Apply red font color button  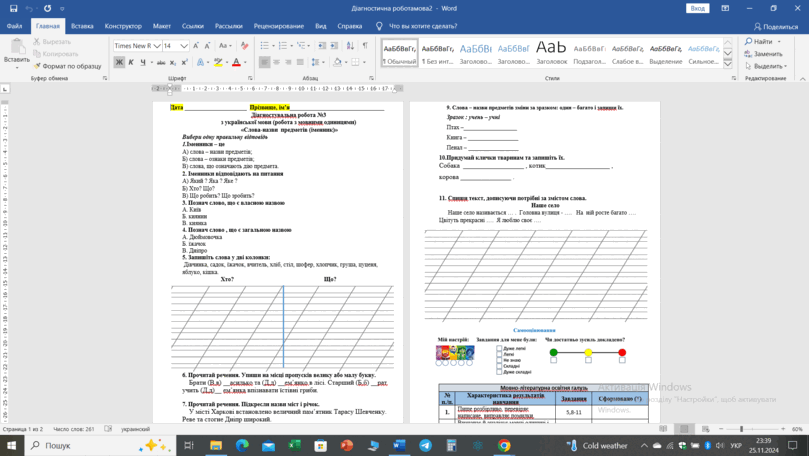[x=236, y=62]
